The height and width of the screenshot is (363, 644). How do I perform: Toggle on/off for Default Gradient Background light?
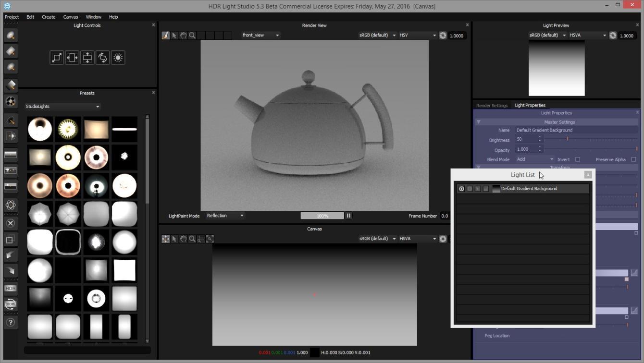(461, 189)
